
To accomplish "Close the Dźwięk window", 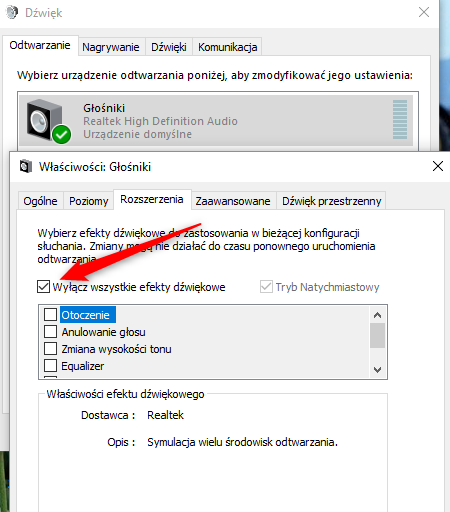I will point(424,12).
